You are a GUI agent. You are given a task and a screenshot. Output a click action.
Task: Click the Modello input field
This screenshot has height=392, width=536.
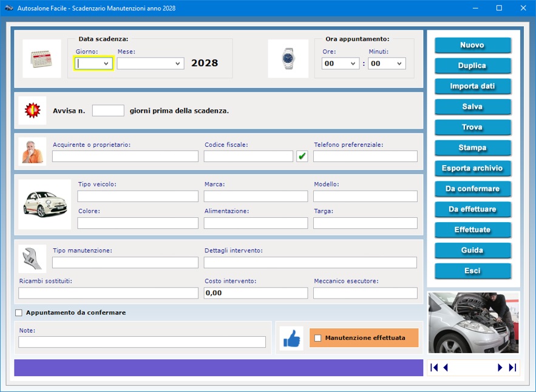pyautogui.click(x=365, y=196)
